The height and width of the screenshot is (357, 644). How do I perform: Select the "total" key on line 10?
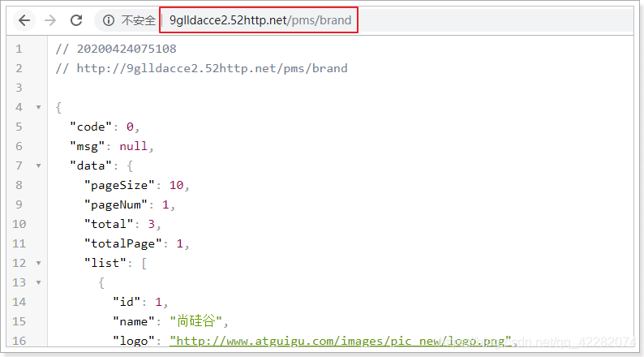click(109, 224)
